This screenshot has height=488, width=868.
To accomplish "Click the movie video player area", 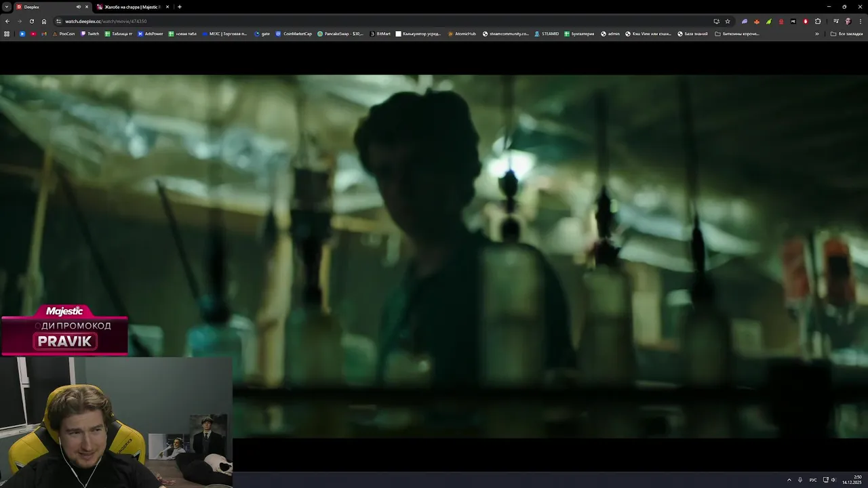I will 434,256.
